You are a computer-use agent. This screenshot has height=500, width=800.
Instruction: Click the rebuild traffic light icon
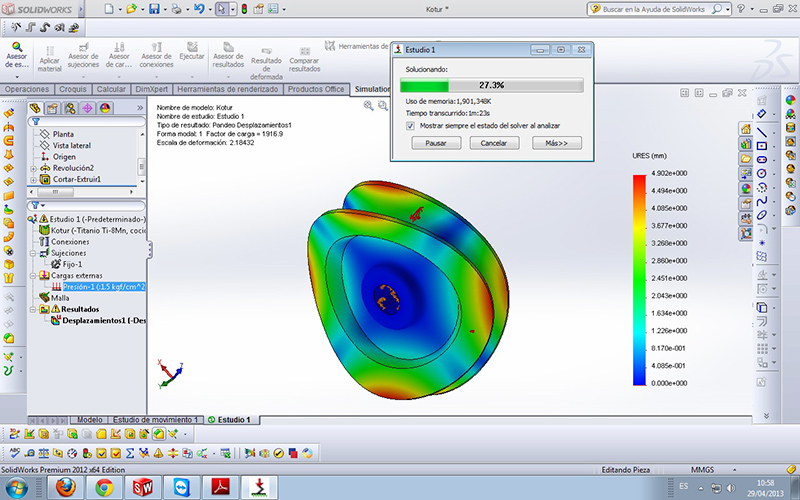point(246,9)
